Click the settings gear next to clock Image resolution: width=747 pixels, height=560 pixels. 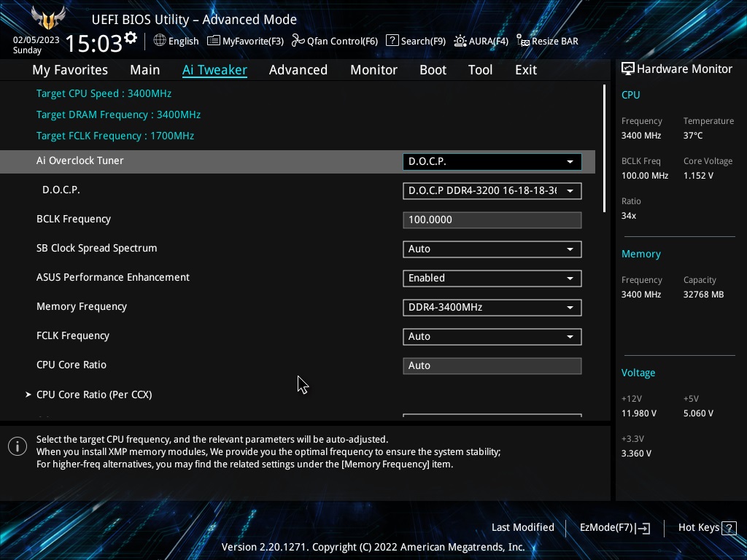(130, 38)
